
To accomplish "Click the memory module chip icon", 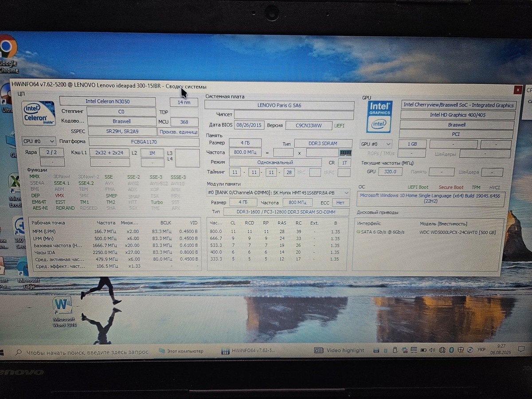I will point(345,153).
